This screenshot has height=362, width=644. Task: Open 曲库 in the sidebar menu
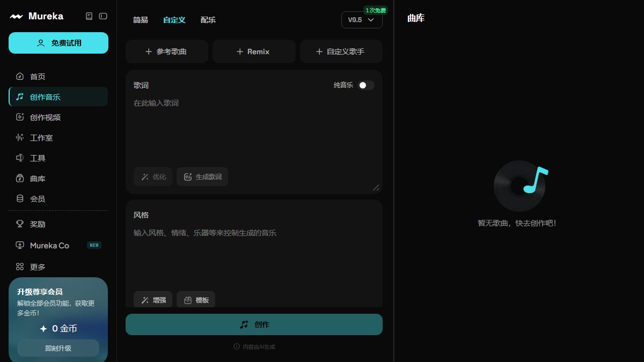point(58,179)
